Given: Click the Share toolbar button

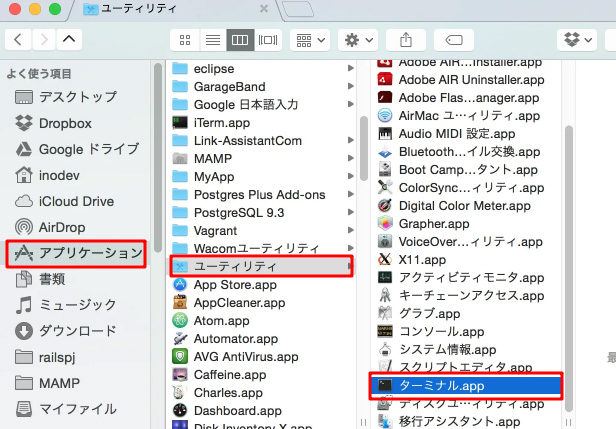Looking at the screenshot, I should coord(406,40).
